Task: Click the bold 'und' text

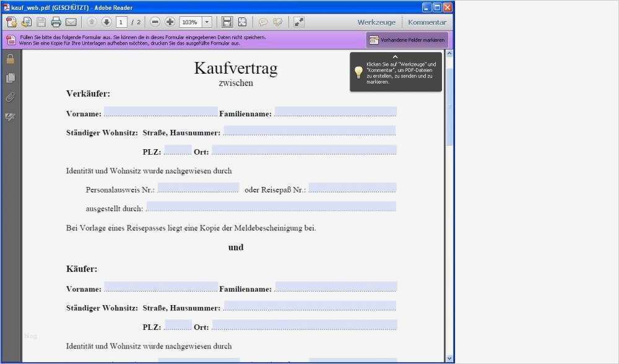Action: (x=236, y=247)
